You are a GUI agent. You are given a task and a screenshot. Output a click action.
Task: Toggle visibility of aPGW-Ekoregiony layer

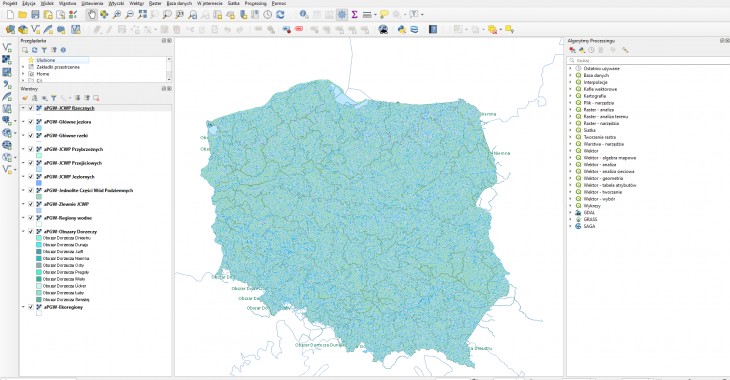(31, 307)
